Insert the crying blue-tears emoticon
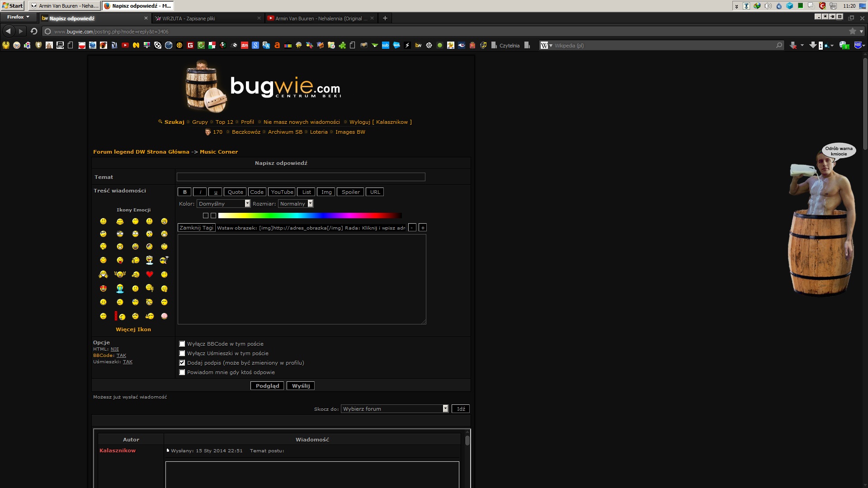 [120, 288]
